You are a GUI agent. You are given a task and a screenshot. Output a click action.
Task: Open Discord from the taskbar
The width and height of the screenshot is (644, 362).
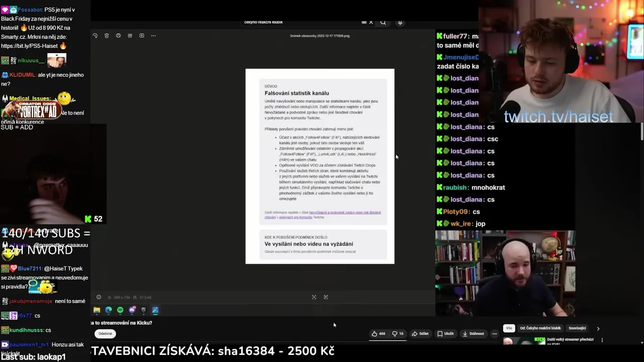(x=132, y=310)
